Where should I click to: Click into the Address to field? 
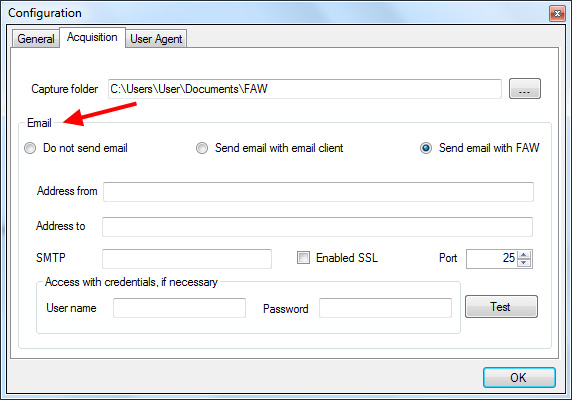pos(317,227)
